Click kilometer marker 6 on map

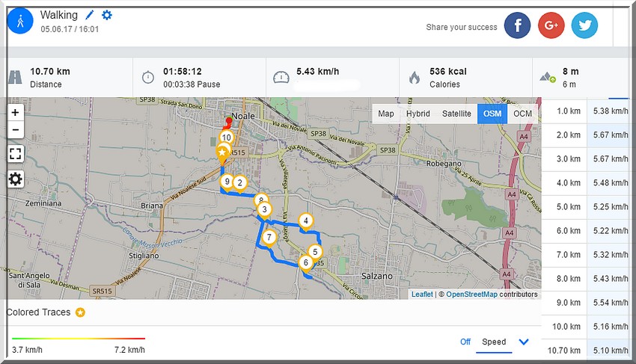pos(306,262)
